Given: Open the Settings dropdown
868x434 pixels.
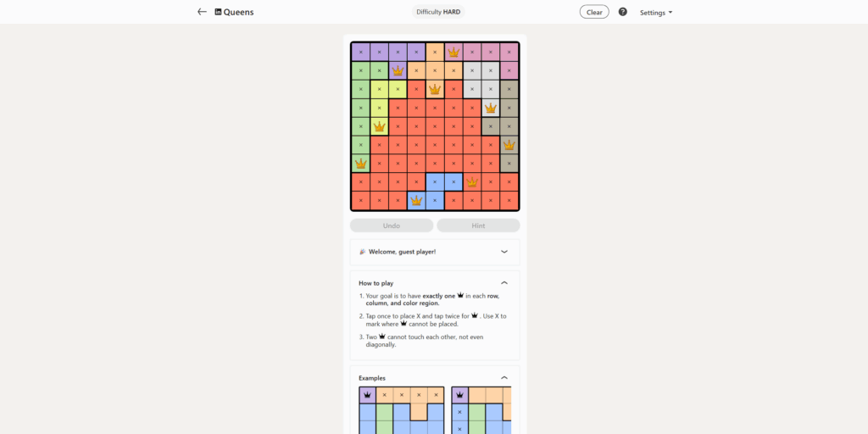Looking at the screenshot, I should (656, 13).
